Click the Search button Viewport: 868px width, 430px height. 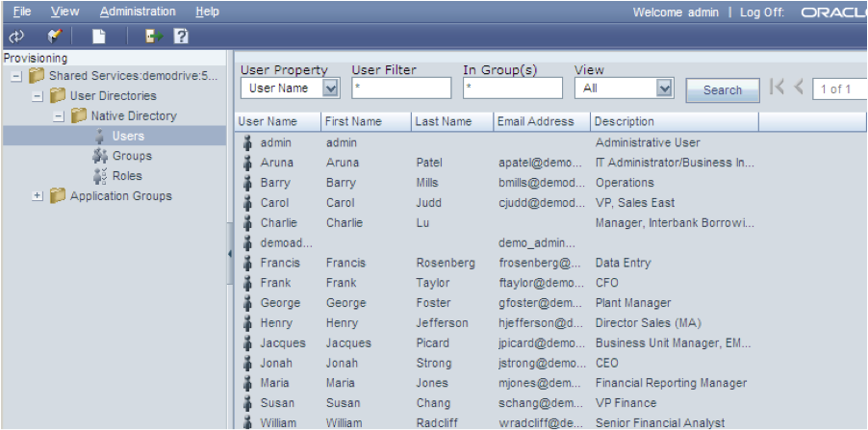click(722, 90)
